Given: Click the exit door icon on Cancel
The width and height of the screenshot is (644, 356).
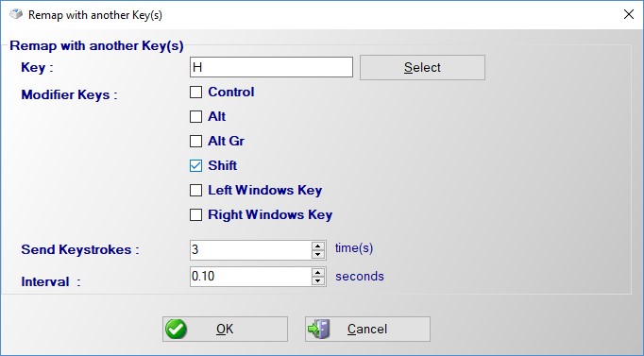Looking at the screenshot, I should click(x=319, y=329).
